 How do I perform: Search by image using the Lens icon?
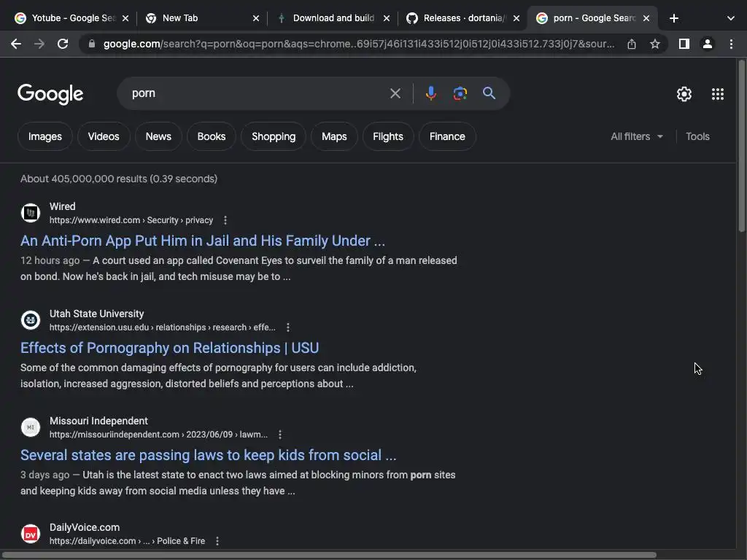pyautogui.click(x=460, y=93)
